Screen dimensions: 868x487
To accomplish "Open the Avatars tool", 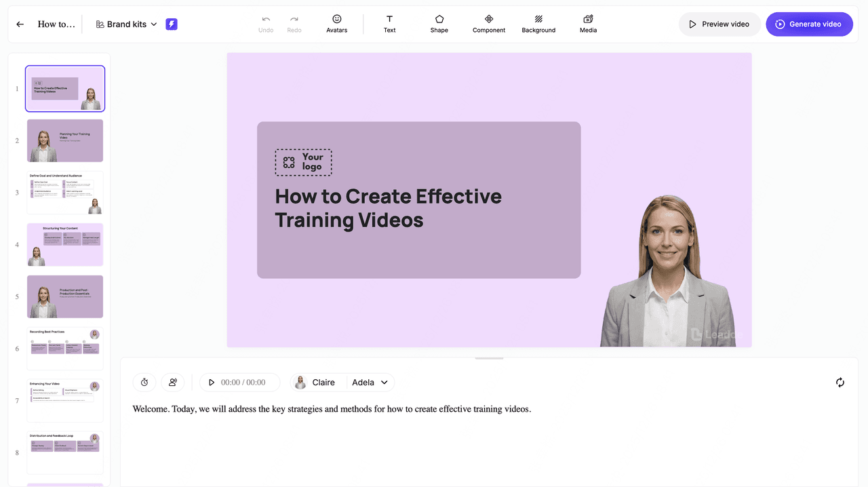I will [x=337, y=24].
